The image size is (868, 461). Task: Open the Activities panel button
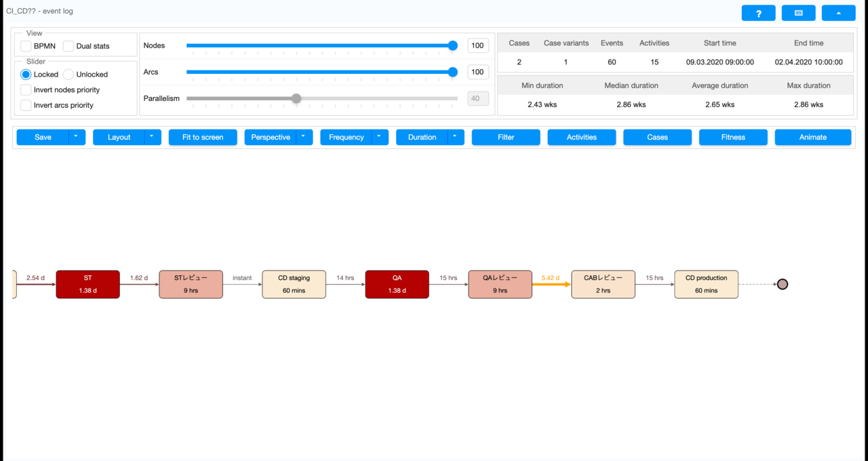coord(582,137)
